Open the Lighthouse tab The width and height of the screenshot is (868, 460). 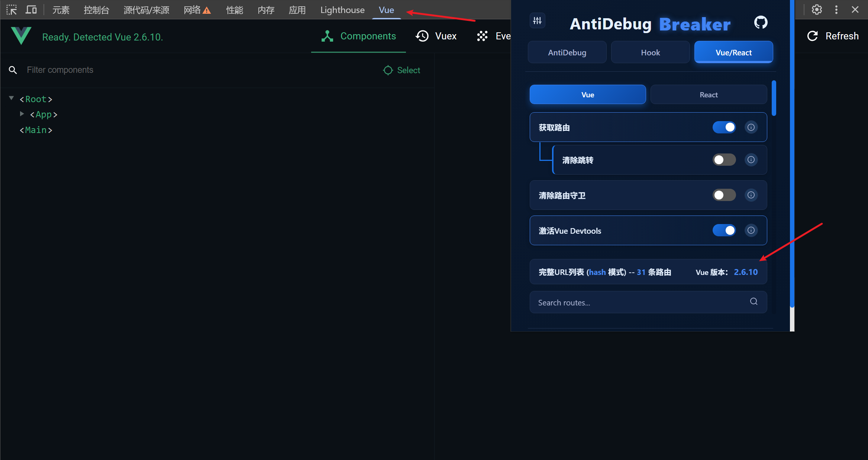[342, 10]
